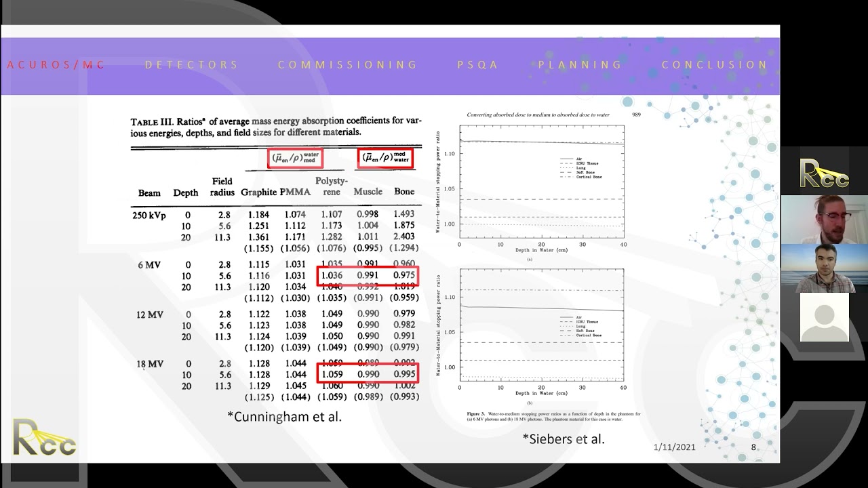Click the lower stopping power ratio graph (b)
Viewport: 868px width, 488px height.
click(x=541, y=327)
